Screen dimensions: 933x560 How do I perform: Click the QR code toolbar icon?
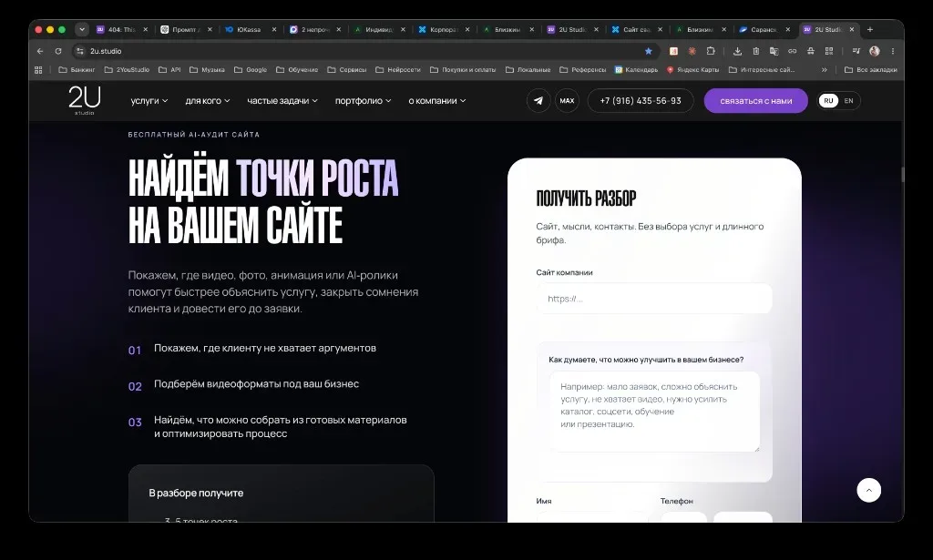pyautogui.click(x=829, y=51)
